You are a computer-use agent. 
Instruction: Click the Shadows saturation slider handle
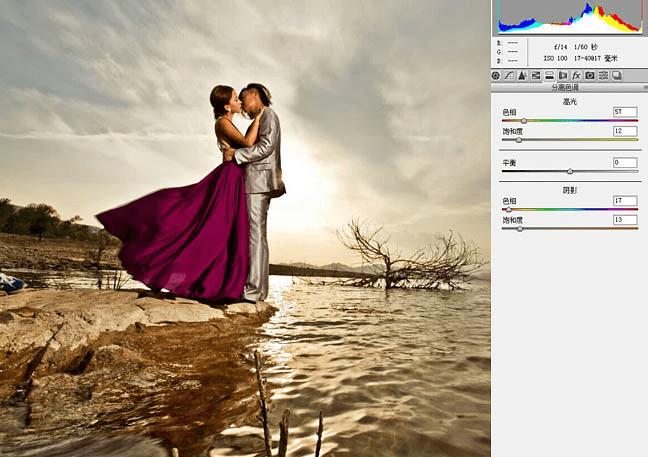pos(520,228)
